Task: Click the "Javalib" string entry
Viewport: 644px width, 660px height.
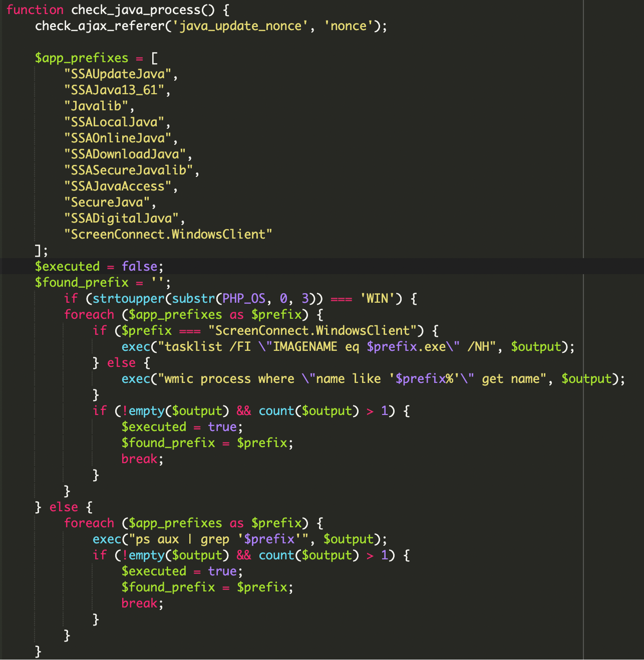Action: pos(96,106)
